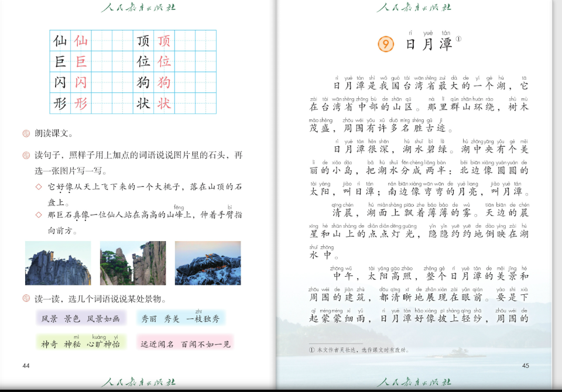
Task: Click the line 日月潭很深，湖水碧绿
Action: pyautogui.click(x=393, y=149)
